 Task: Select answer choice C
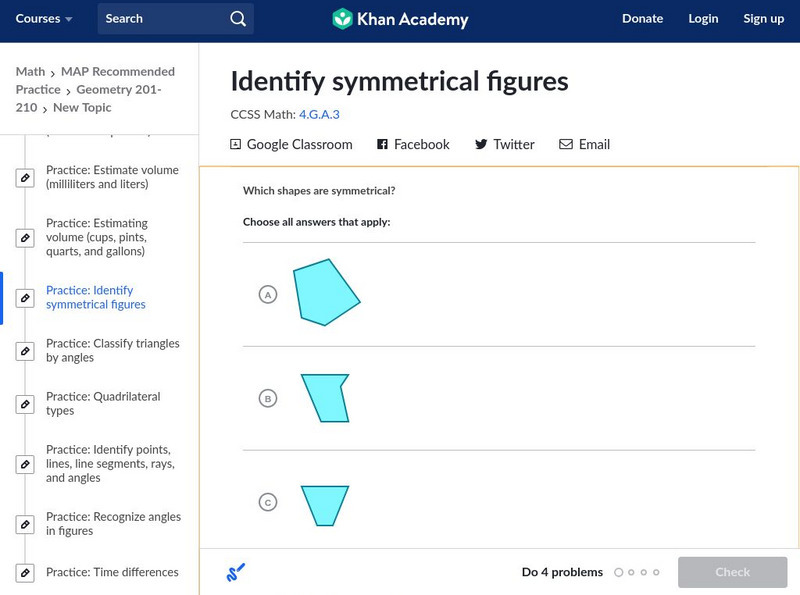click(x=267, y=503)
